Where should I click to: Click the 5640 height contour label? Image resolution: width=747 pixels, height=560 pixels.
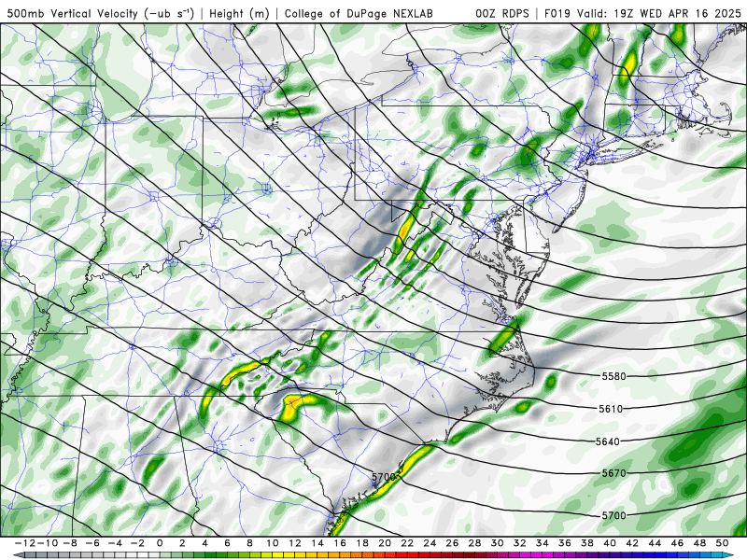click(608, 441)
